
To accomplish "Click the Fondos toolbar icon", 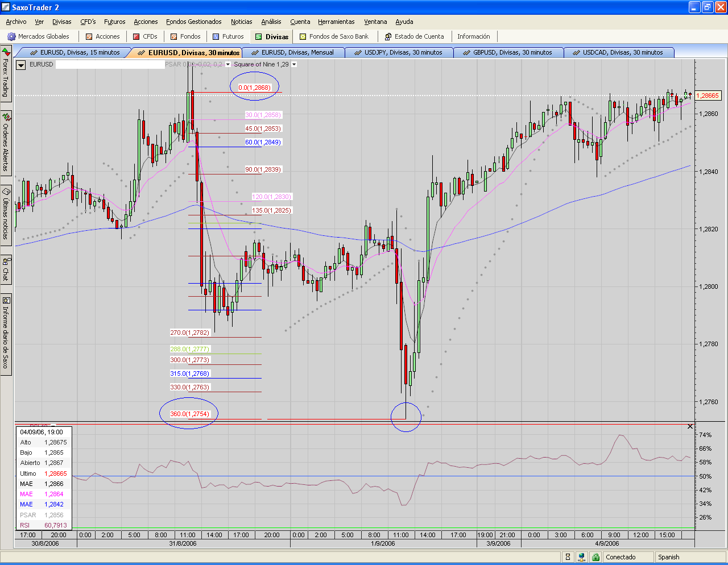I will click(174, 36).
